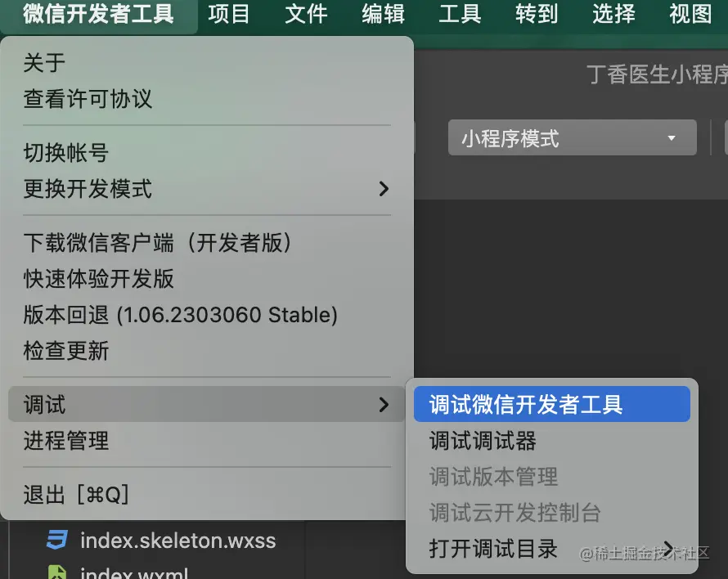The width and height of the screenshot is (728, 579).
Task: Open the 小程序模式 mode dropdown
Action: point(572,138)
